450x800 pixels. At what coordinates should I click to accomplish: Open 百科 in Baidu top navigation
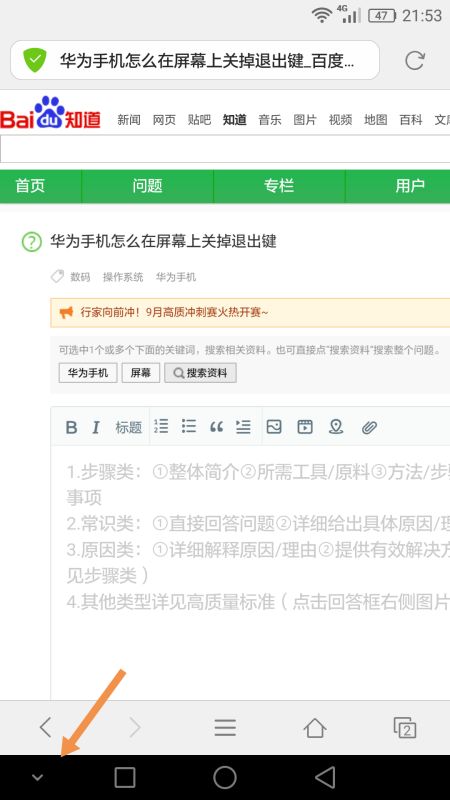(x=411, y=120)
